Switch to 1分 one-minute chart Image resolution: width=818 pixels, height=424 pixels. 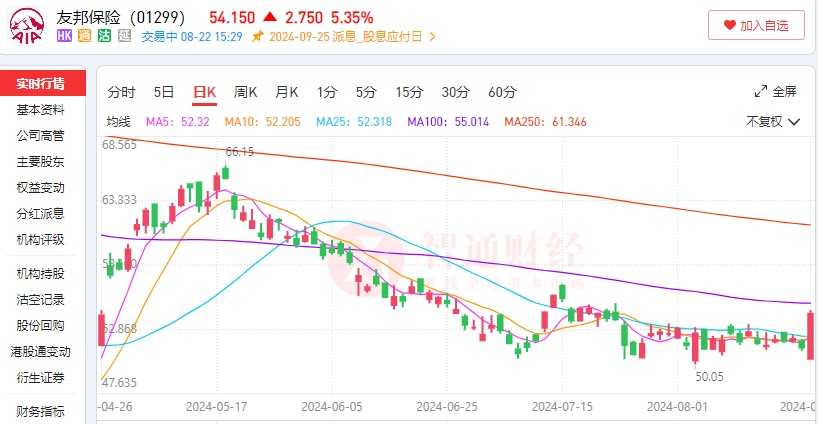[x=327, y=92]
